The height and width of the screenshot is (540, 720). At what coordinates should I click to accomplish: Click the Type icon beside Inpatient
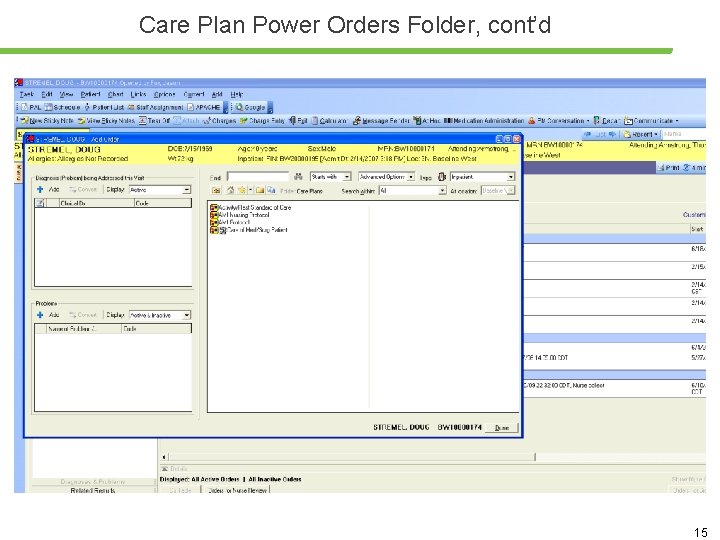[442, 177]
